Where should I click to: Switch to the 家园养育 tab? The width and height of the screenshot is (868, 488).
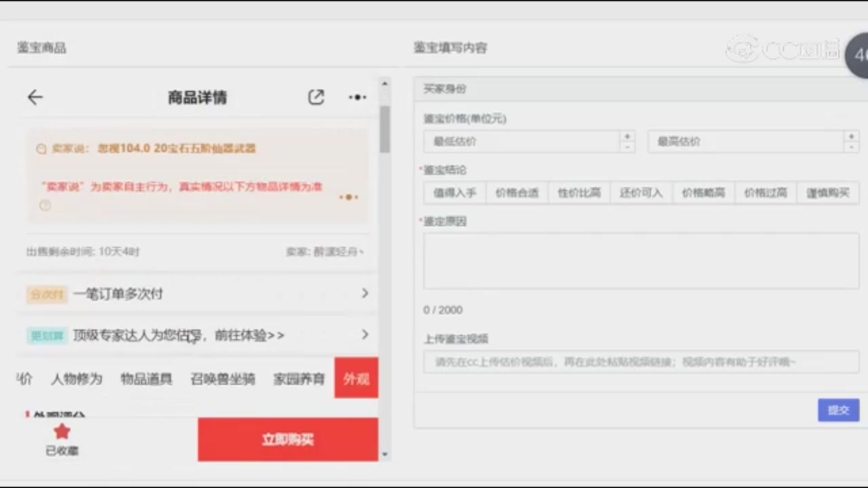tap(299, 379)
